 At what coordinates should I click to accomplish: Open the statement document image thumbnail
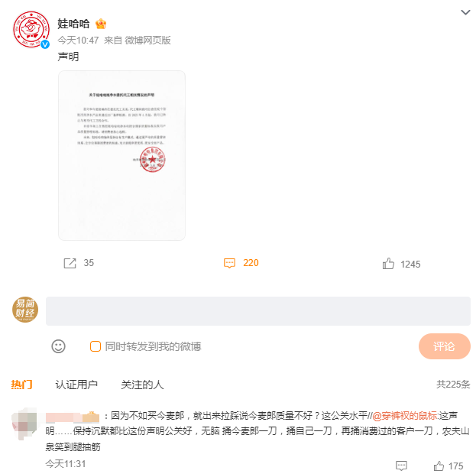[x=121, y=155]
